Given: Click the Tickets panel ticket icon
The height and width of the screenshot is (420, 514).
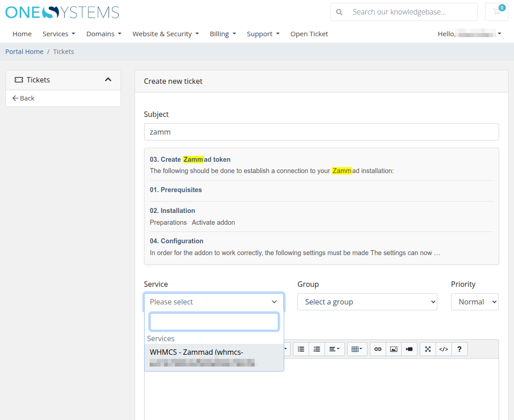Looking at the screenshot, I should coord(19,80).
